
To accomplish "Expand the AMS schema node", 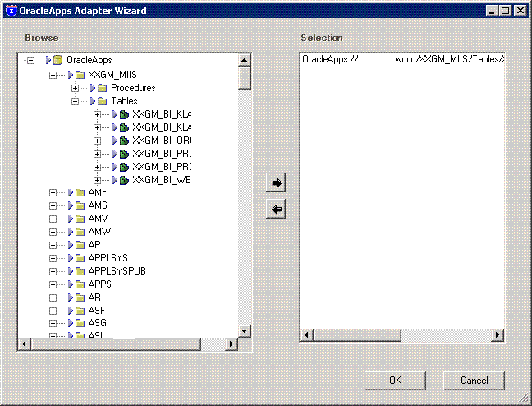I will point(53,206).
